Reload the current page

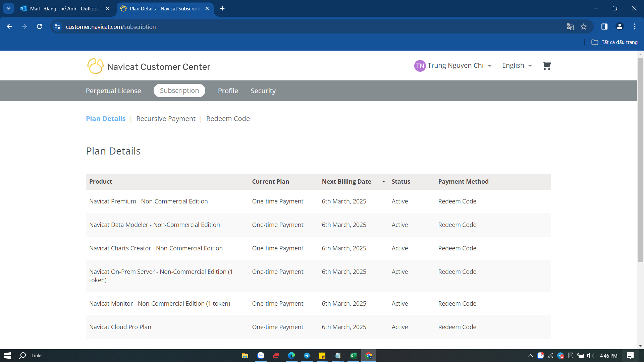(x=39, y=26)
